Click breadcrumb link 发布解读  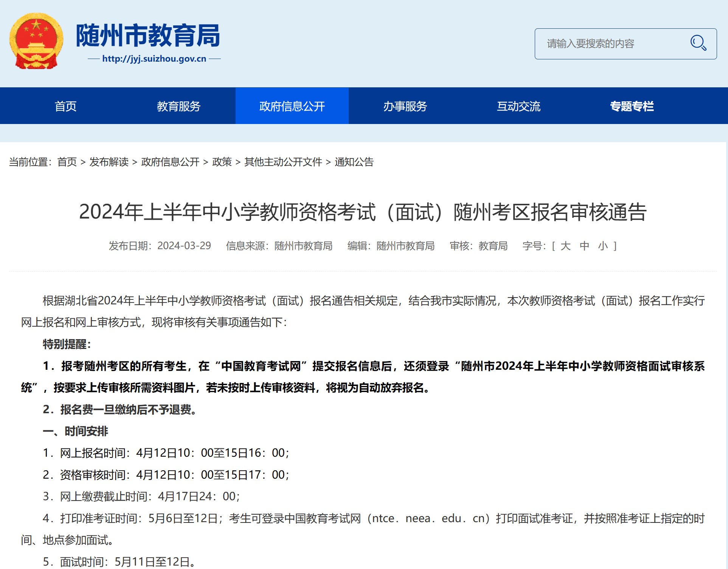109,162
